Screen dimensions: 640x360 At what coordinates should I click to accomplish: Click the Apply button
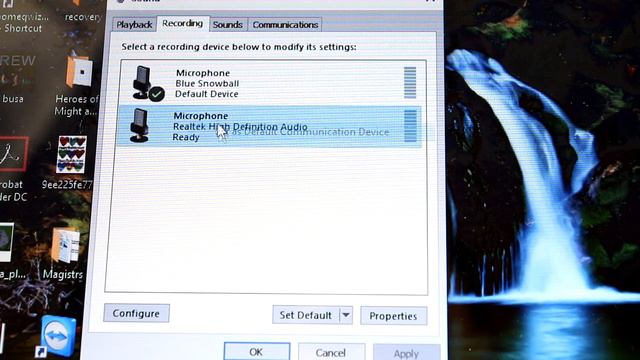point(407,353)
